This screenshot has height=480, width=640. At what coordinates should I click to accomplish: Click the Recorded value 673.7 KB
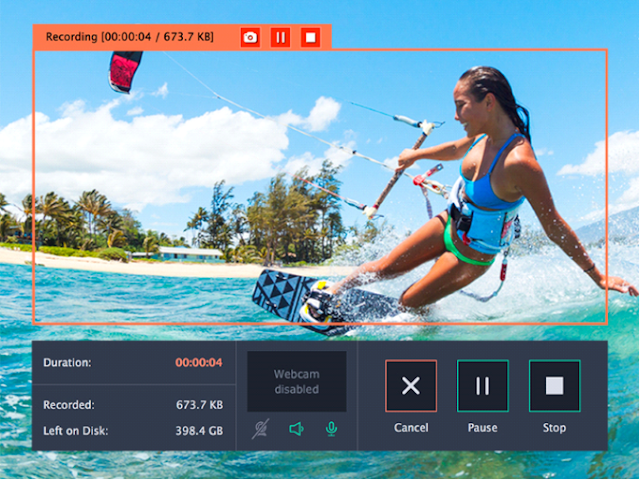point(200,405)
